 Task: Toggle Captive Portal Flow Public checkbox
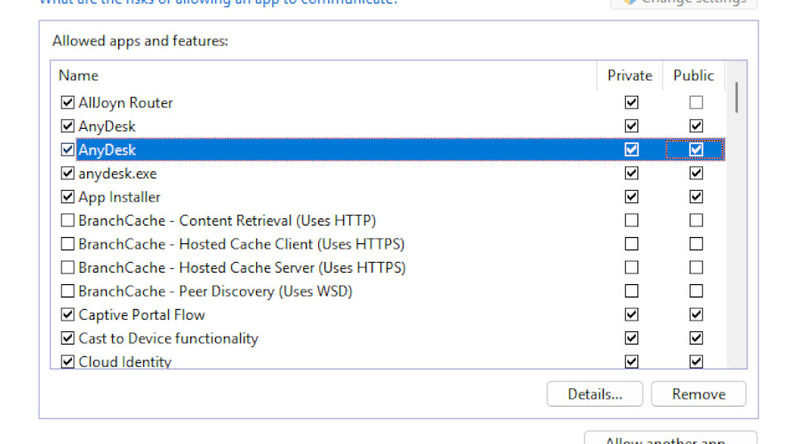click(696, 314)
